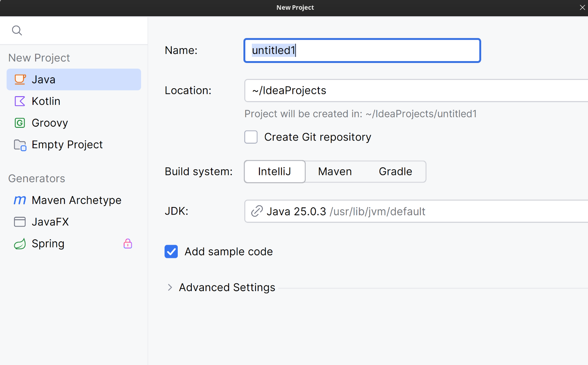The height and width of the screenshot is (365, 588).
Task: Click the lock icon beside Spring
Action: pyautogui.click(x=128, y=244)
